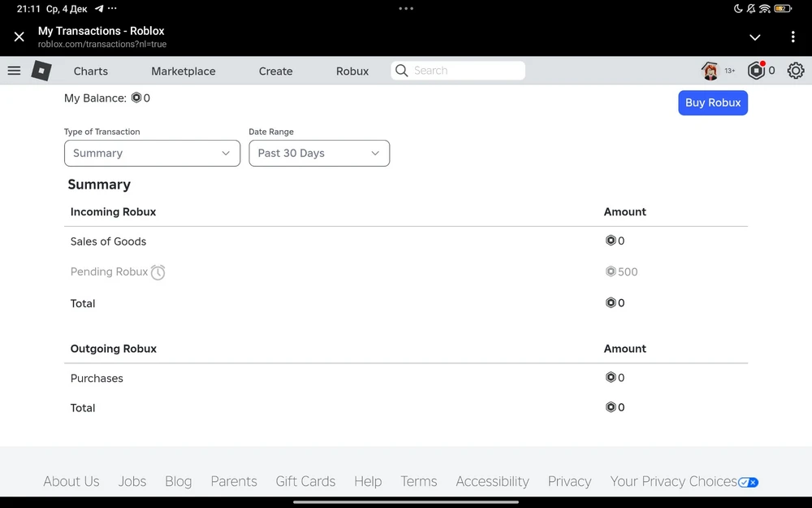Click the Outgoing Robux header

114,349
